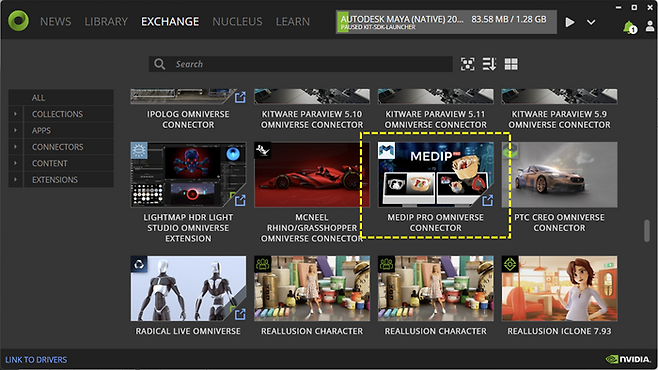Open first Reallusion Character thumbnail
658x370 pixels.
[x=312, y=289]
